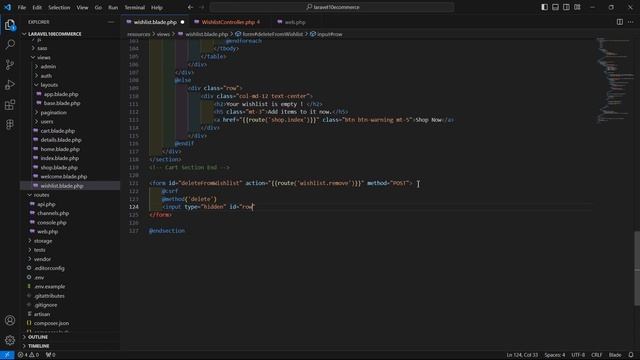The height and width of the screenshot is (360, 640).
Task: Toggle primary side bar visibility
Action: point(544,7)
